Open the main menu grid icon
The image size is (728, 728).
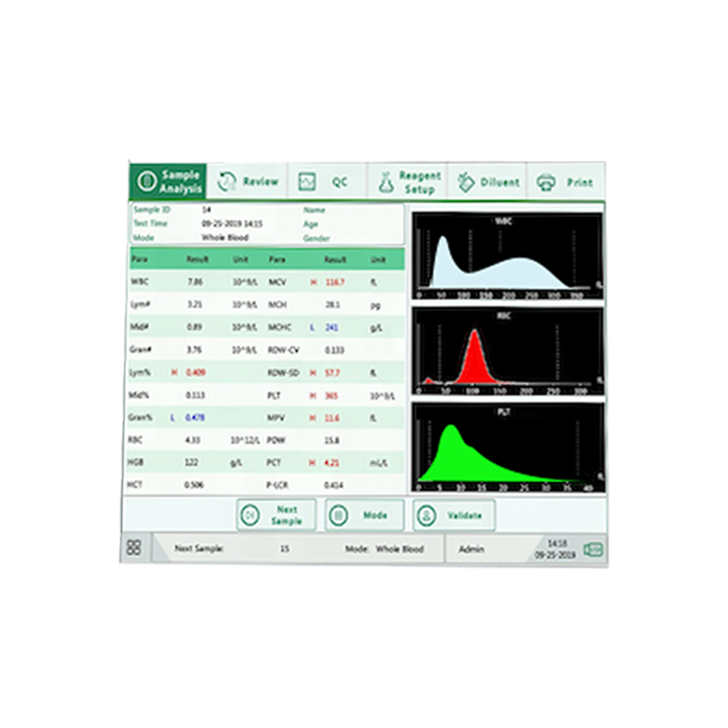tap(134, 548)
